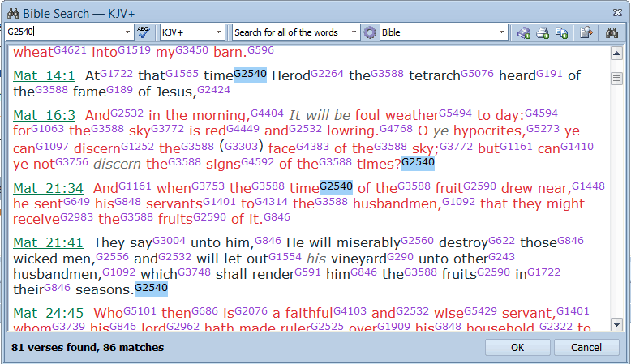
Task: Click the copy results icon
Action: coord(561,32)
